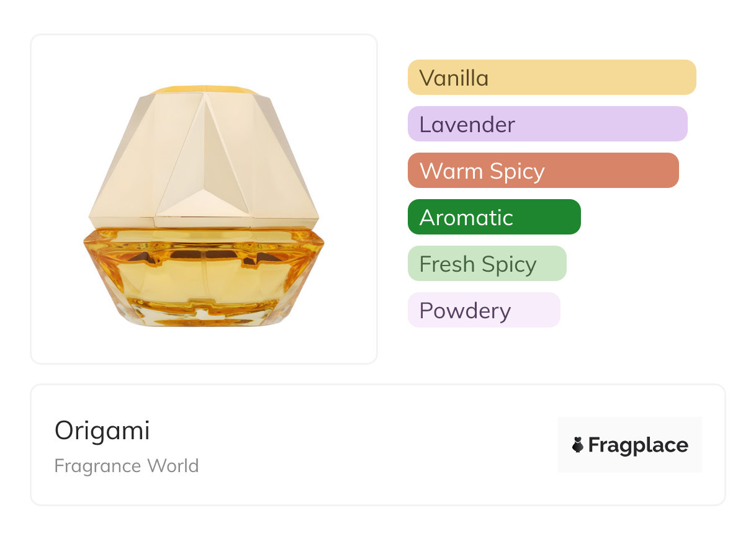This screenshot has width=756, height=536.
Task: Visit the Fragrance World brand link
Action: pyautogui.click(x=127, y=466)
